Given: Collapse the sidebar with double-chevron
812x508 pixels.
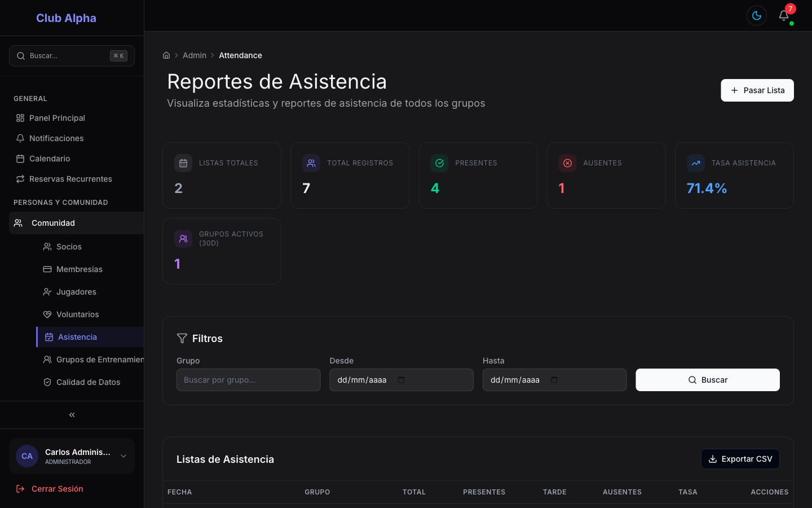Looking at the screenshot, I should tap(72, 415).
